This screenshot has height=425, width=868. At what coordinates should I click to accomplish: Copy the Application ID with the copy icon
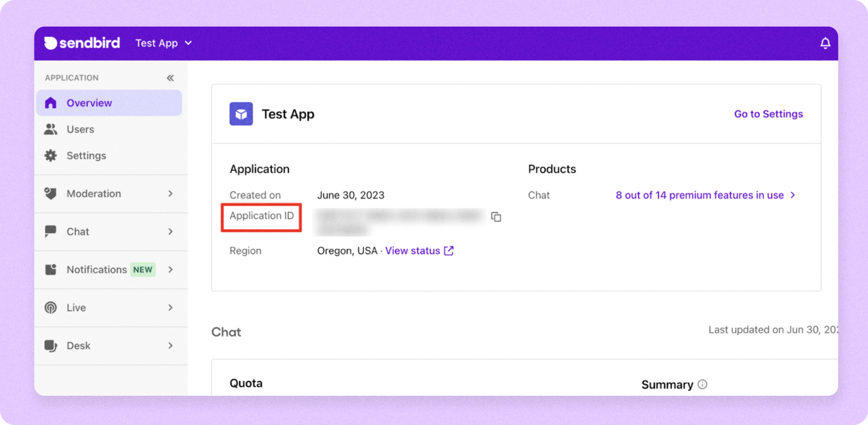click(x=496, y=217)
